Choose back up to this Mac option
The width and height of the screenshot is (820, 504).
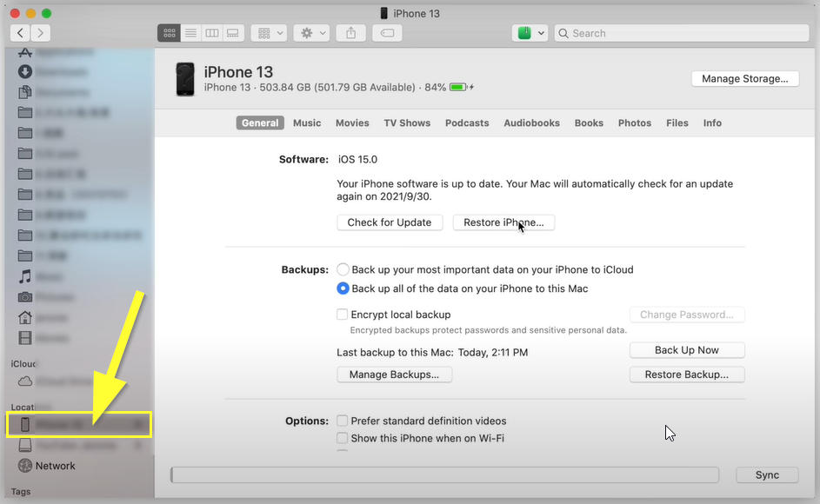pos(343,288)
